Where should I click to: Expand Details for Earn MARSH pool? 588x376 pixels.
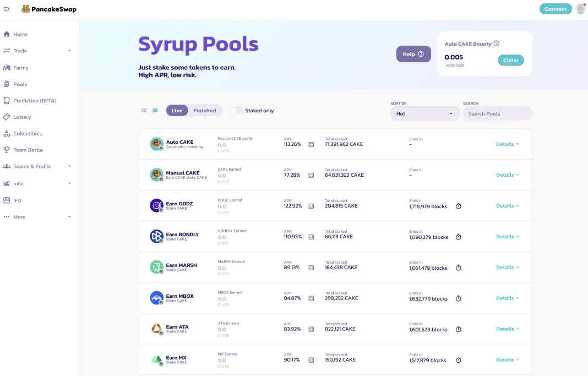pyautogui.click(x=508, y=268)
